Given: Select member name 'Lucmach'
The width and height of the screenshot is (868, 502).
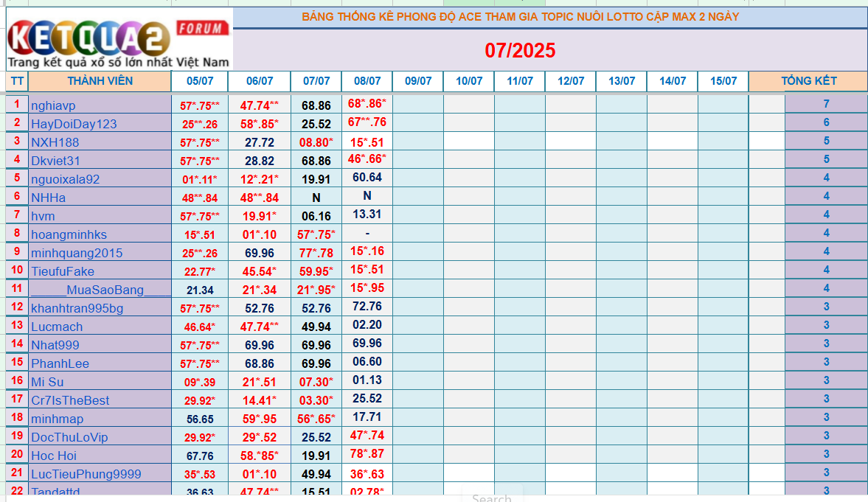Looking at the screenshot, I should (x=57, y=327).
